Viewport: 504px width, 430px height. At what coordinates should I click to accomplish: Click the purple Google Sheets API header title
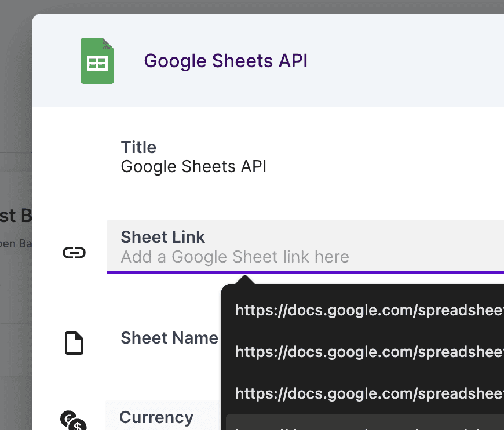point(225,61)
